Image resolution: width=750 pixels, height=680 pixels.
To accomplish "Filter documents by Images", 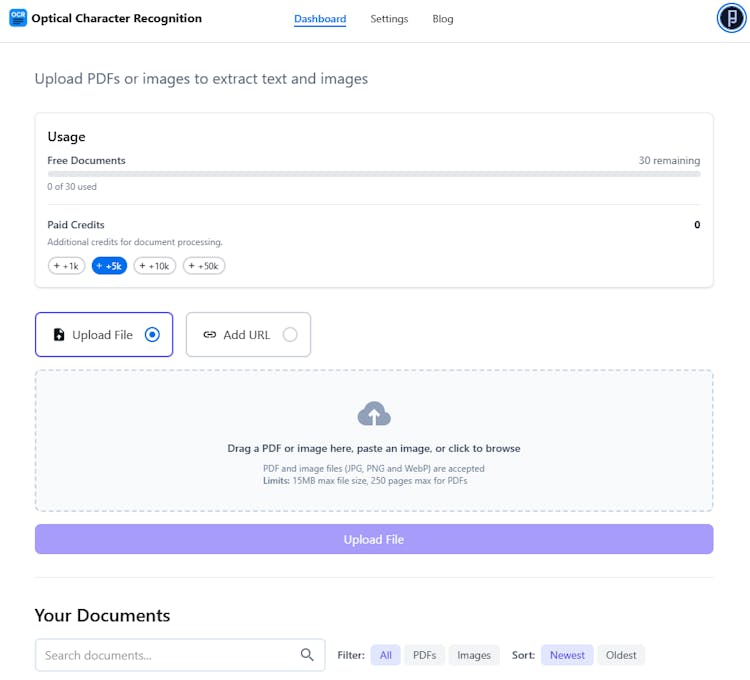I will pyautogui.click(x=474, y=655).
